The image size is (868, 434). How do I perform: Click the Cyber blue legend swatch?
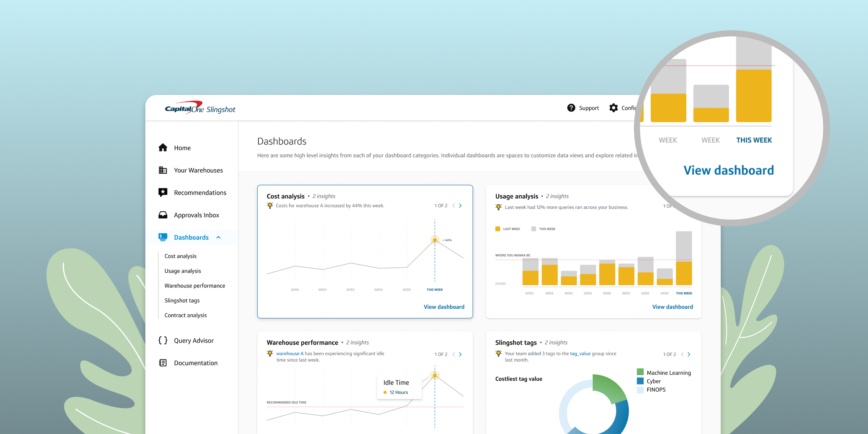pos(640,381)
